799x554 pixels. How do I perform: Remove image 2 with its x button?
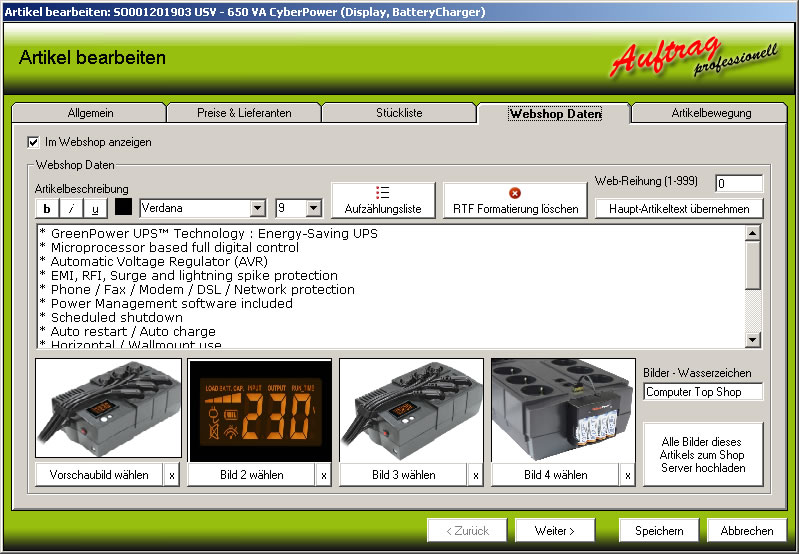[324, 475]
